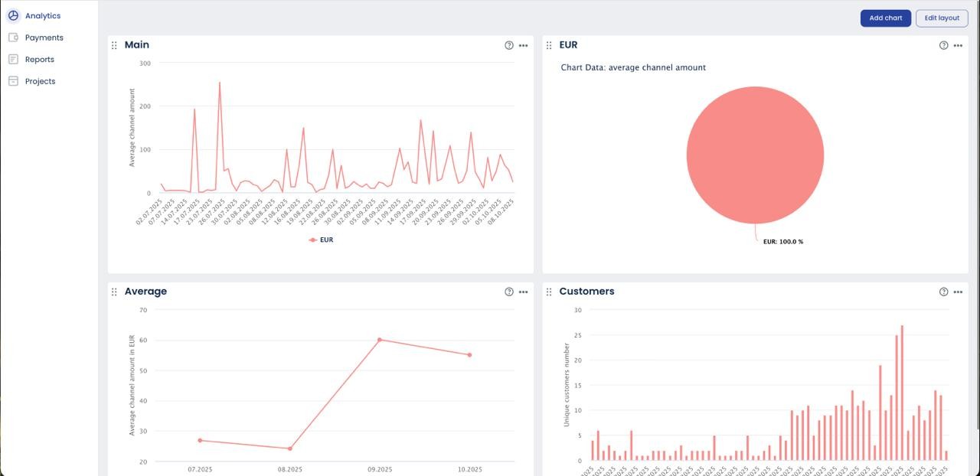
Task: Click the Add chart button
Action: pyautogui.click(x=885, y=18)
